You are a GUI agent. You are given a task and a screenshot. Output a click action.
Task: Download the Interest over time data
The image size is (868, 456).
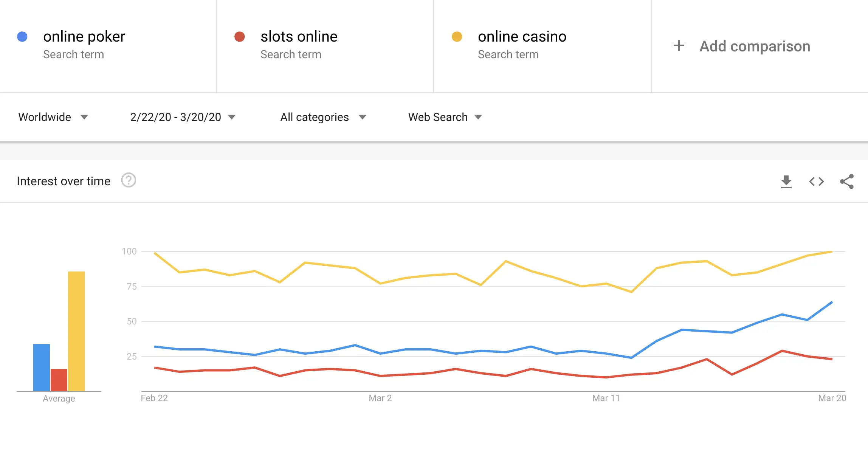point(786,181)
